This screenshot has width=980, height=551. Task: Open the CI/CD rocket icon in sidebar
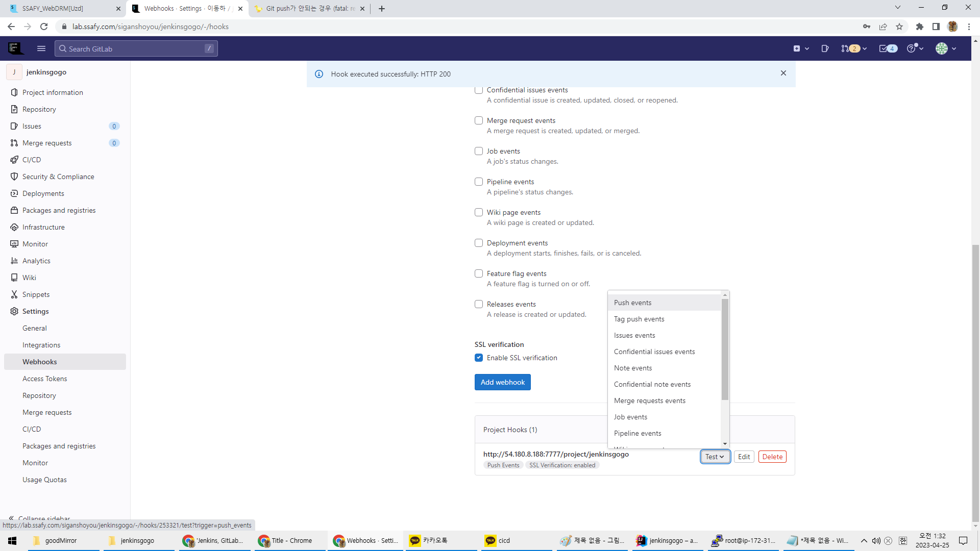point(14,160)
